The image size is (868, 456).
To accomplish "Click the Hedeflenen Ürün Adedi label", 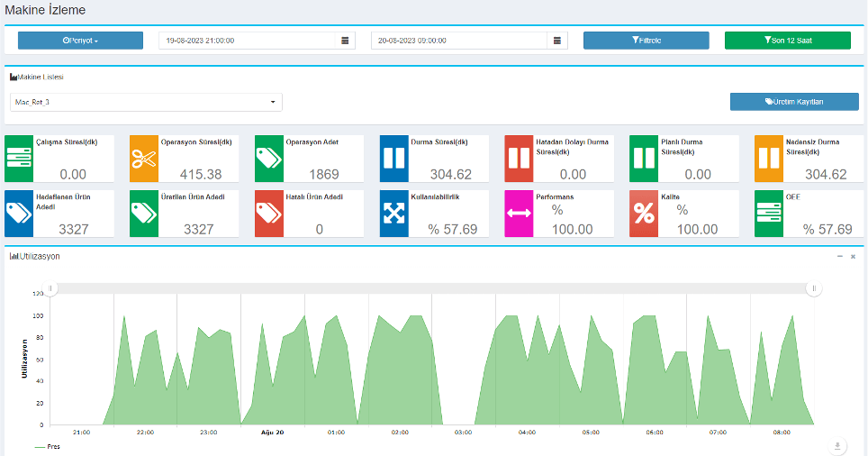I will (63, 202).
